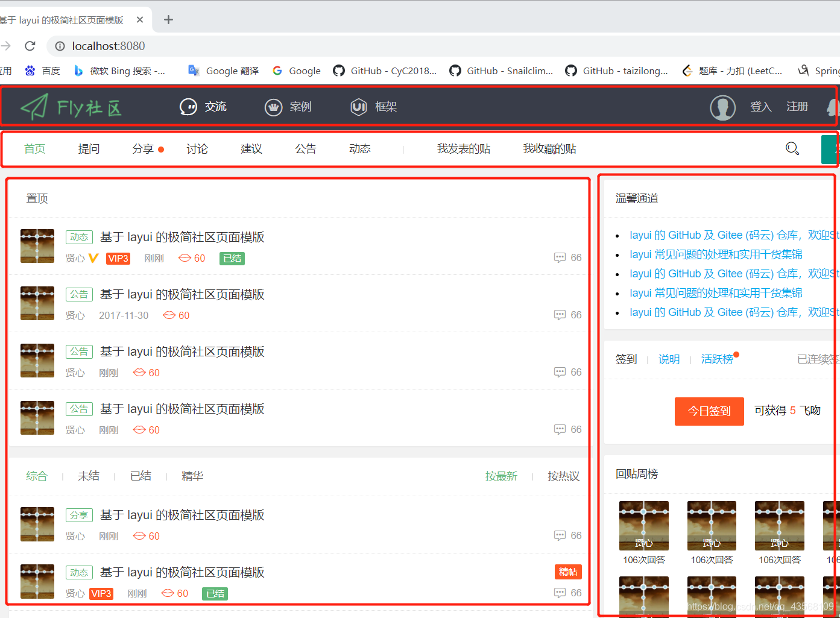Select the 建议 tab
The height and width of the screenshot is (618, 840).
[x=251, y=149]
